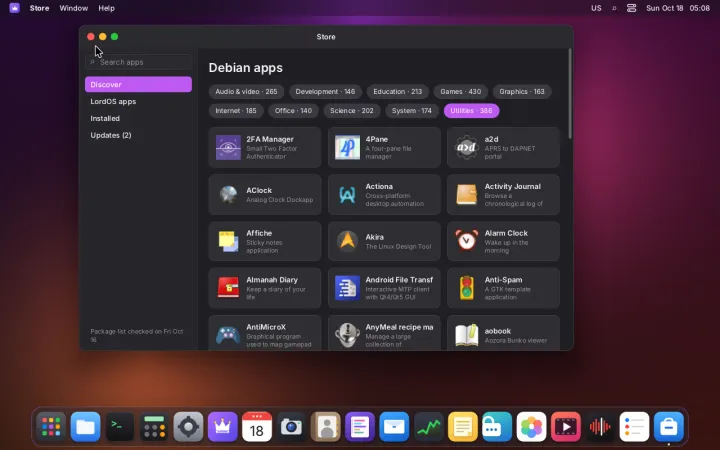720x450 pixels.
Task: Open the AntiMicroX gamepad icon
Action: tap(228, 335)
